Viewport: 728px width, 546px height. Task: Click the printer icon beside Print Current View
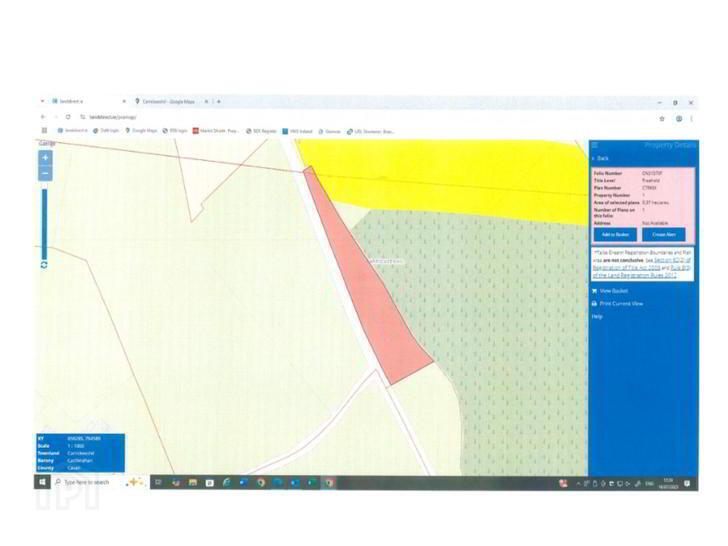(594, 304)
